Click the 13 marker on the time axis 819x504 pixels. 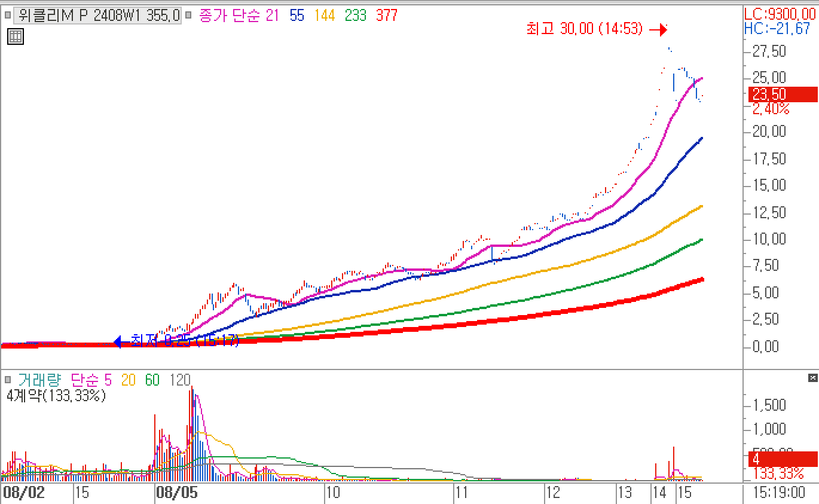click(625, 493)
